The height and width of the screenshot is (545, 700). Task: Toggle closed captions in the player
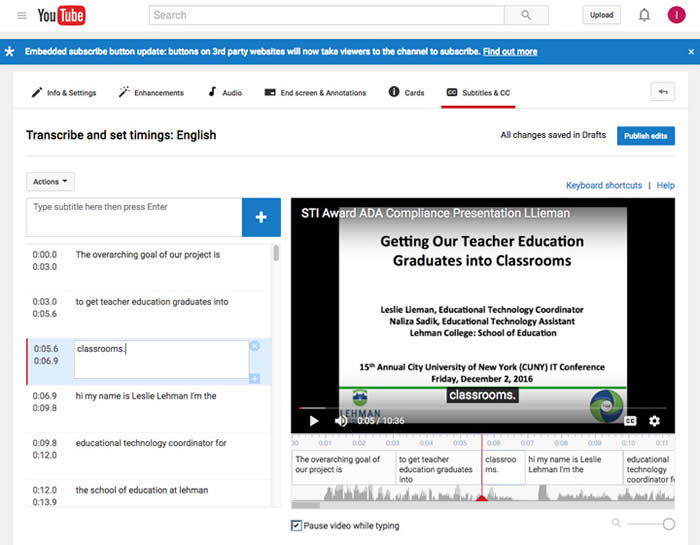click(630, 421)
